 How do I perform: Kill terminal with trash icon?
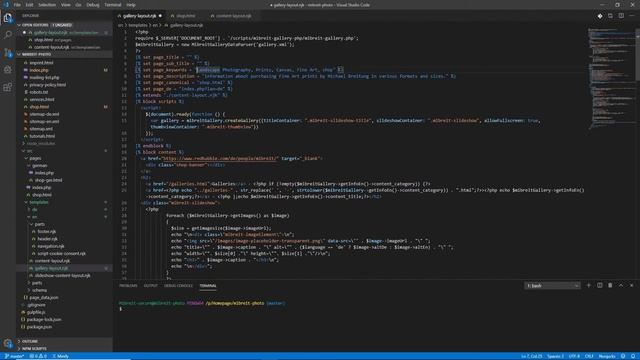pos(610,285)
